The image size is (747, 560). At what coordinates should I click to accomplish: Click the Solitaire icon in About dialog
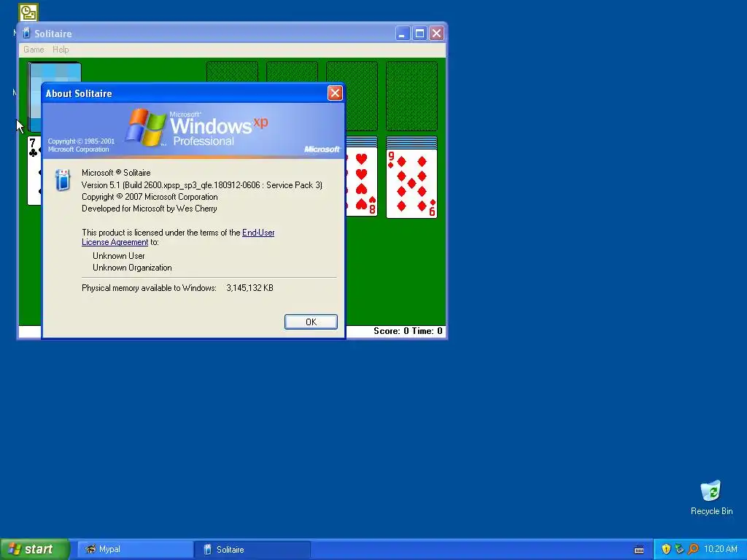tap(63, 180)
